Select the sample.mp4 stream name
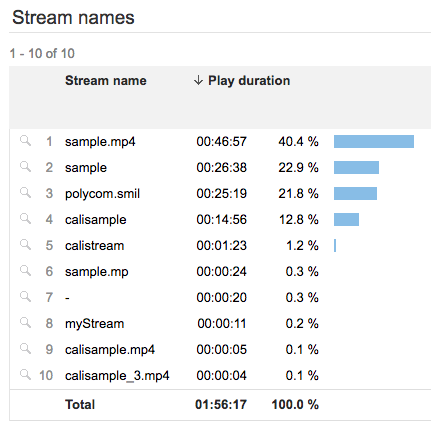 [100, 142]
